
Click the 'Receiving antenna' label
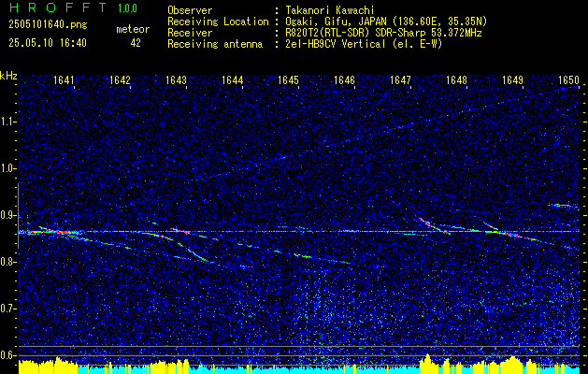pyautogui.click(x=215, y=44)
